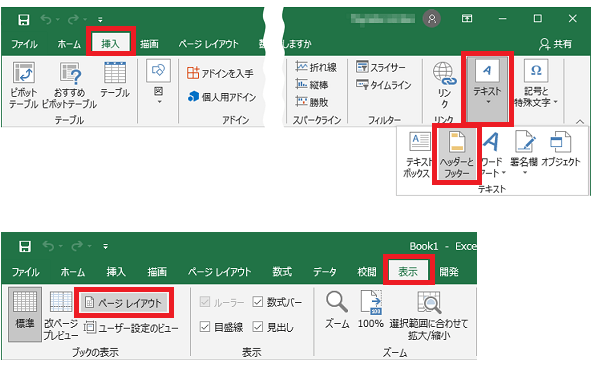Click the user account avatar
Screen dimensions: 599x369
coord(432,18)
